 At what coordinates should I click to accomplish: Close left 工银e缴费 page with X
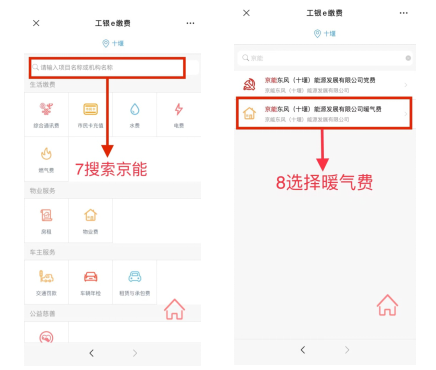click(36, 23)
